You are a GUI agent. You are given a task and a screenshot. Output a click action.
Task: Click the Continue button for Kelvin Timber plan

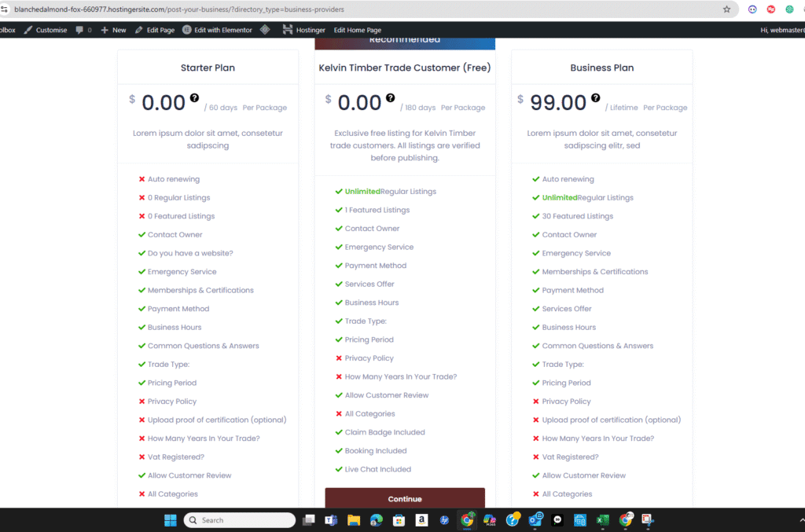click(405, 498)
